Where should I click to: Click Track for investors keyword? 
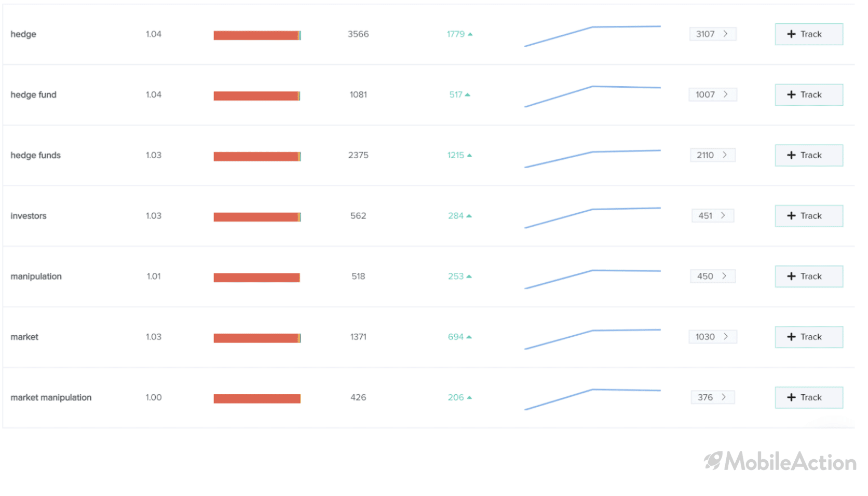(x=809, y=216)
